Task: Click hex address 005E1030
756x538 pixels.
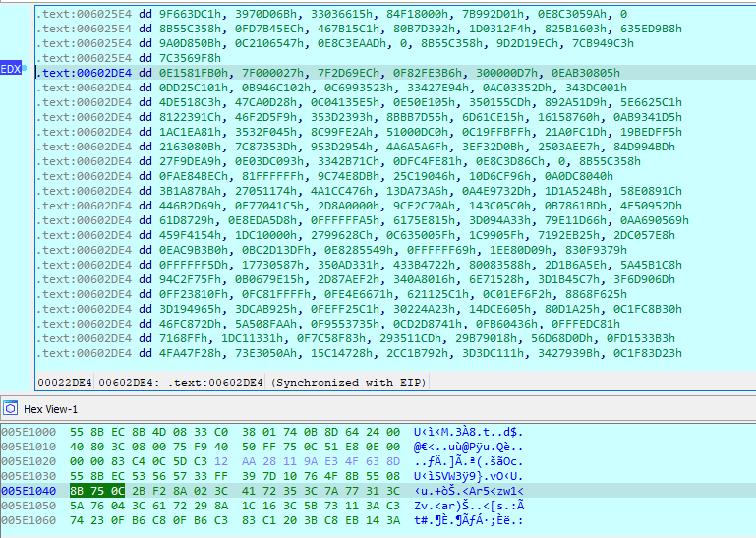Action: 29,476
